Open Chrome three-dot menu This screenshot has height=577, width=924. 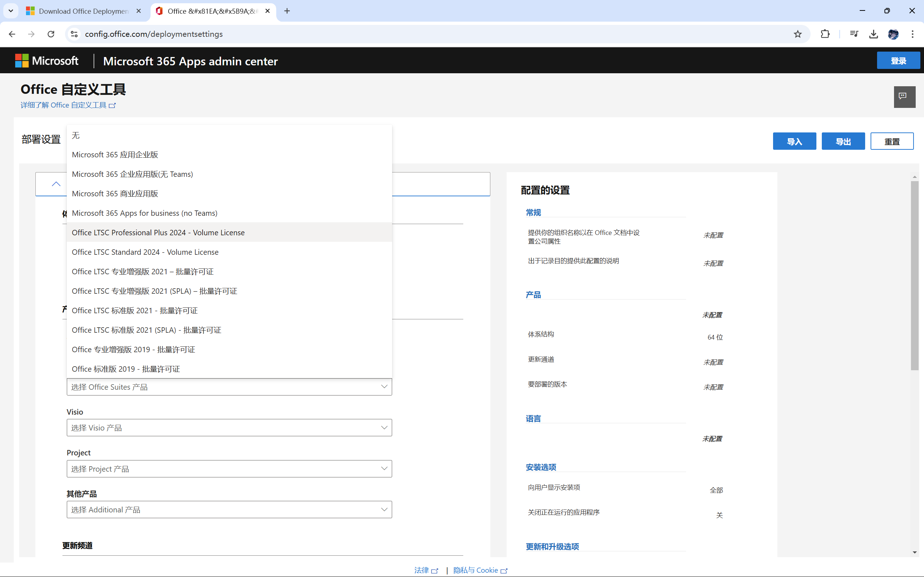[912, 34]
